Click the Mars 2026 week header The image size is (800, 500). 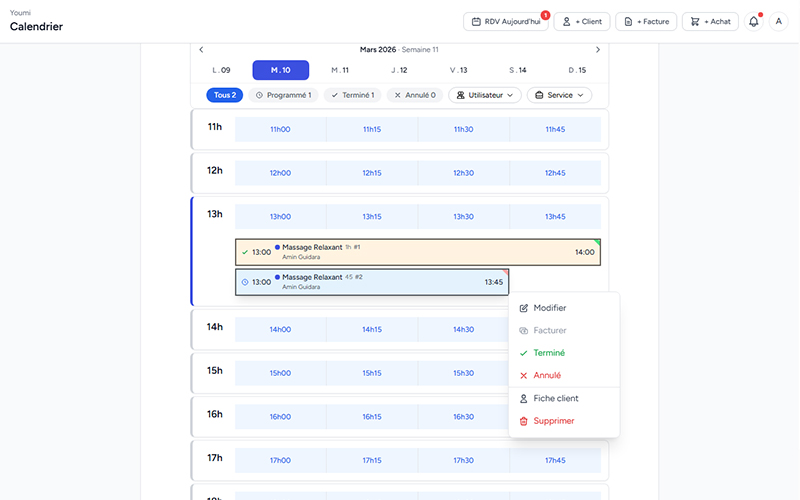(399, 49)
